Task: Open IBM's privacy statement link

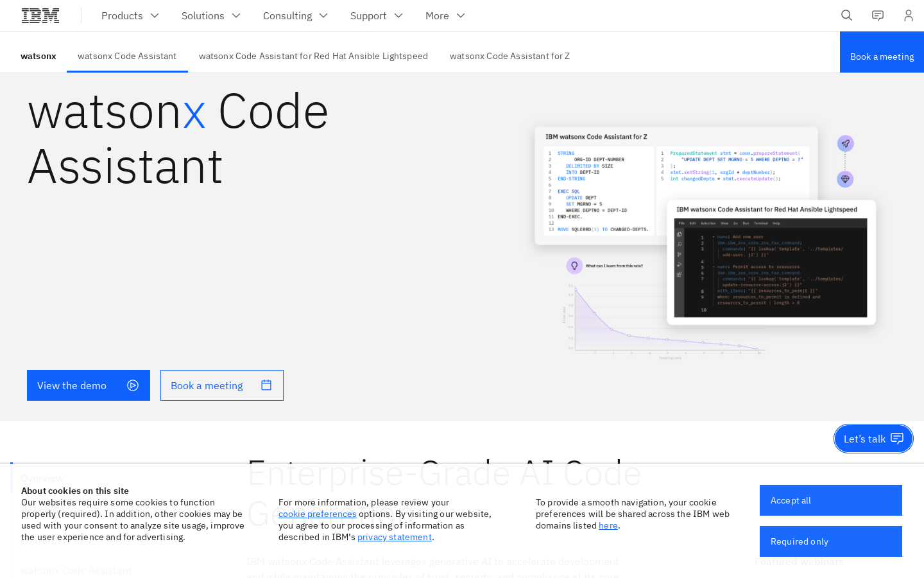Action: pyautogui.click(x=394, y=536)
